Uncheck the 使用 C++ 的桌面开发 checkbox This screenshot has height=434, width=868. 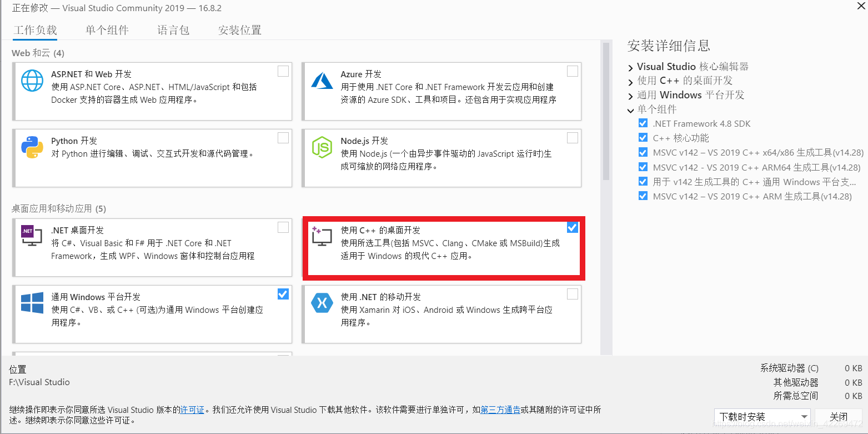(x=573, y=227)
